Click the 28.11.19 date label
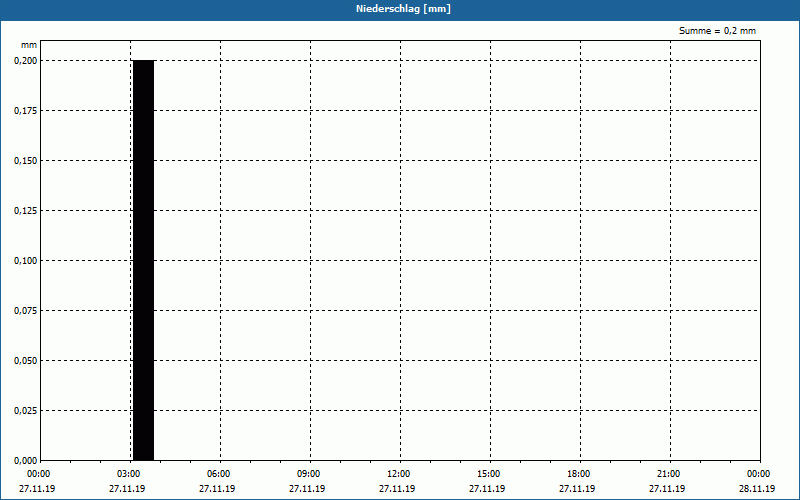The height and width of the screenshot is (500, 800). click(x=757, y=488)
